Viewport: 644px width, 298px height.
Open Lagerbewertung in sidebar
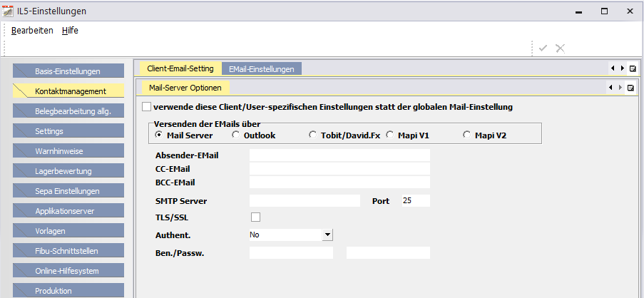(x=68, y=171)
